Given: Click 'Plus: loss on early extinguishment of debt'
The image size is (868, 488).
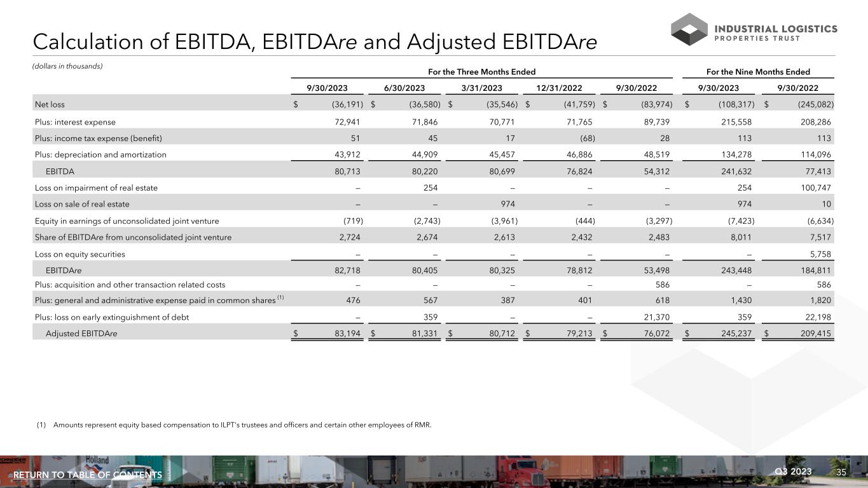Looking at the screenshot, I should (x=111, y=316).
